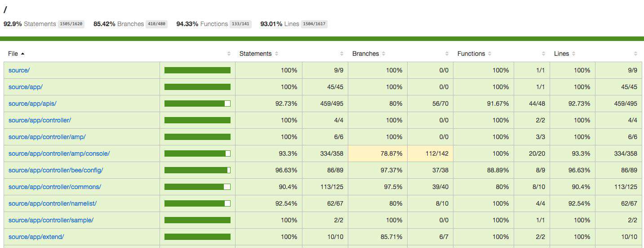Click the 1504/1617 lines badge
Viewport: 644px width, 248px height.
[x=314, y=24]
